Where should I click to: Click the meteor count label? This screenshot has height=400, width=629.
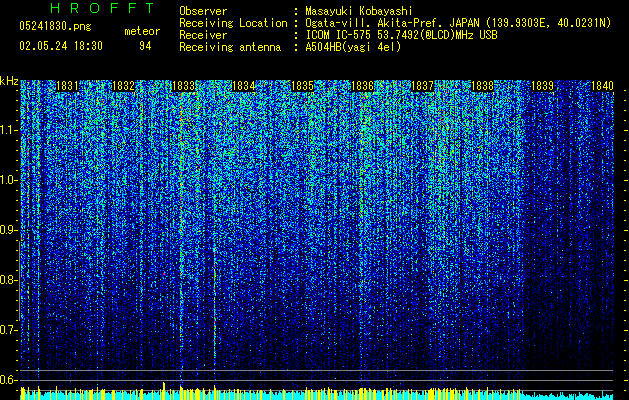click(x=142, y=31)
